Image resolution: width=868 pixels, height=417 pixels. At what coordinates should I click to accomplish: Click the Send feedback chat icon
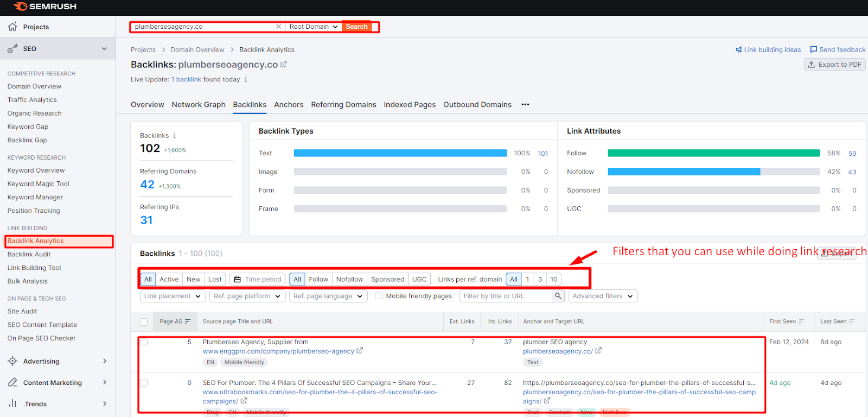[x=813, y=49]
